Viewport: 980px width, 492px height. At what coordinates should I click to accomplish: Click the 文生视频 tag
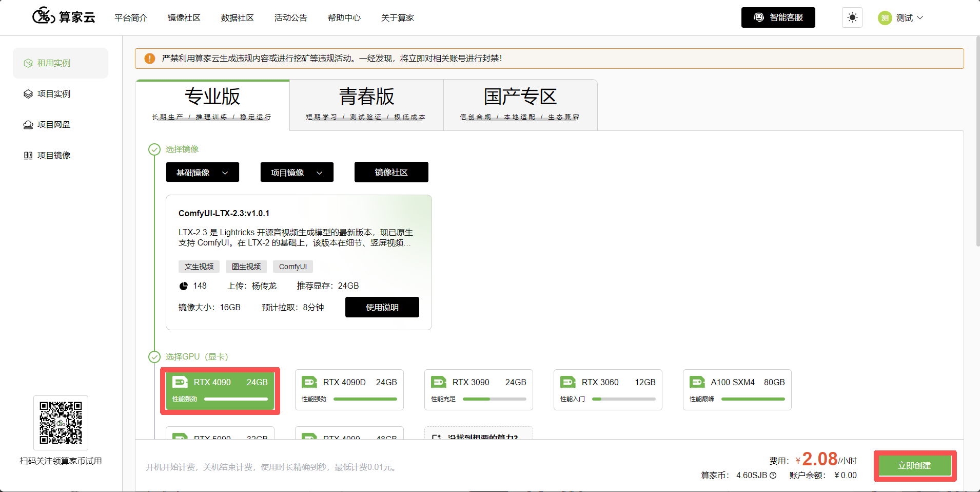199,267
